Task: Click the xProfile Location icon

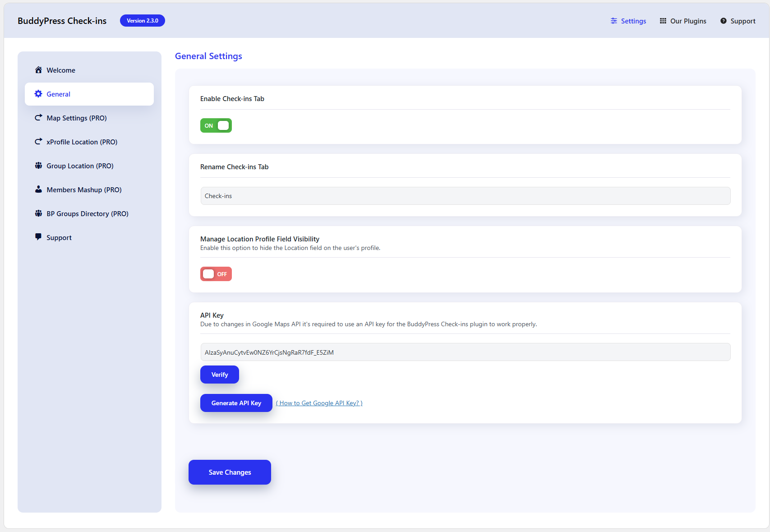Action: coord(38,141)
